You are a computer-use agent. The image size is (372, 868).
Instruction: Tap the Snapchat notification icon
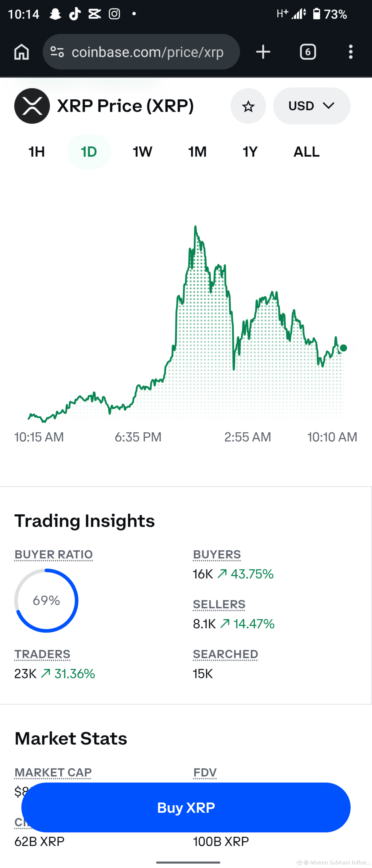(55, 14)
